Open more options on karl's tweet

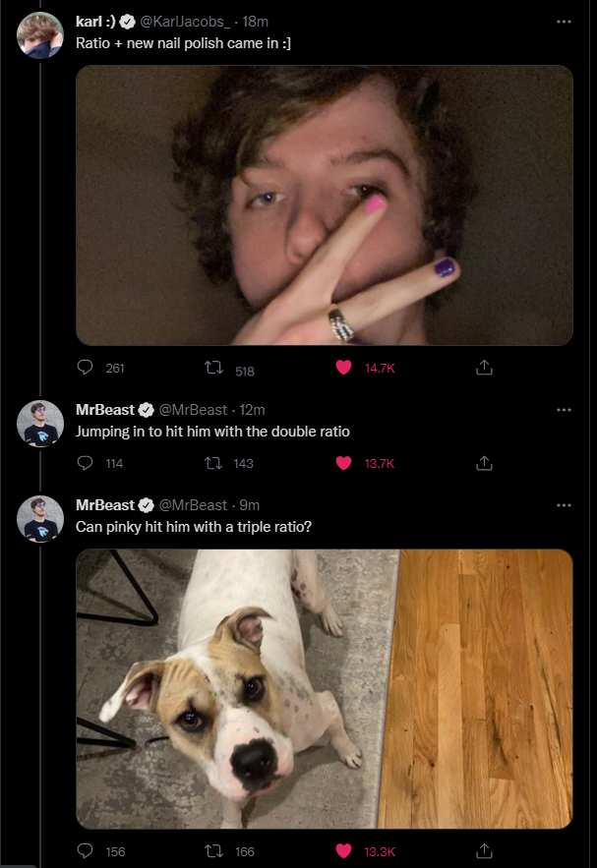point(564,21)
